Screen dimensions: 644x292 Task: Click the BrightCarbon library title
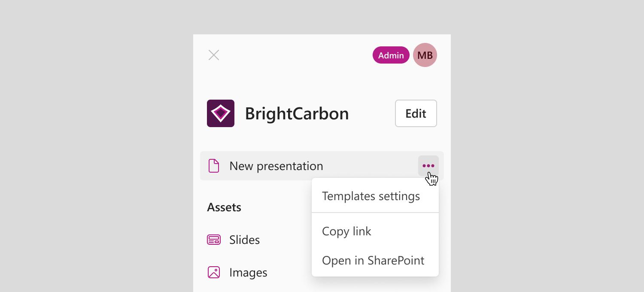point(297,114)
